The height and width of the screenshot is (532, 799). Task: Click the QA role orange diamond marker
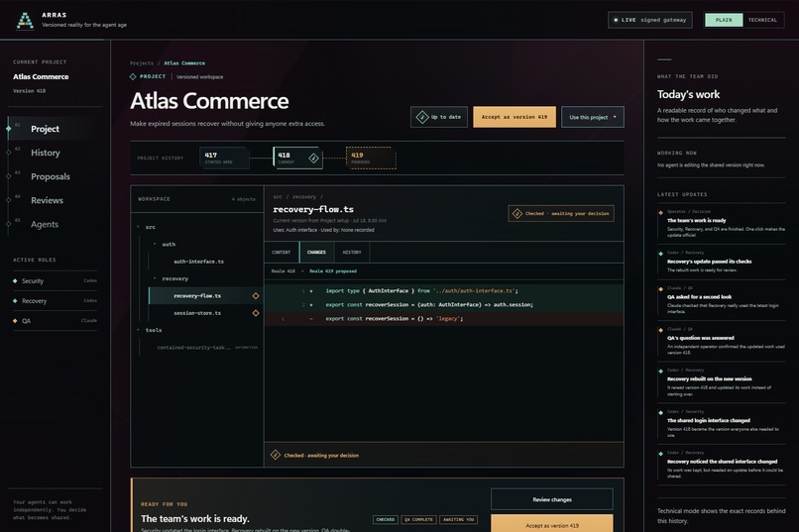point(15,321)
